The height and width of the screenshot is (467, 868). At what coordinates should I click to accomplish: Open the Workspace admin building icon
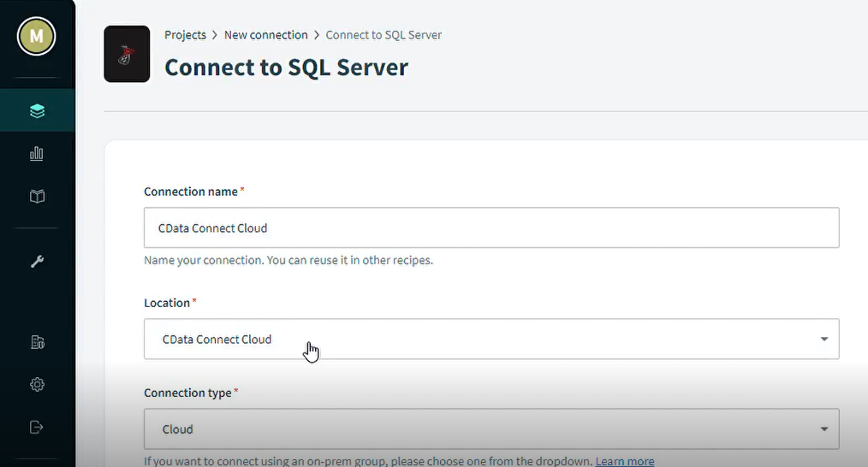tap(37, 342)
